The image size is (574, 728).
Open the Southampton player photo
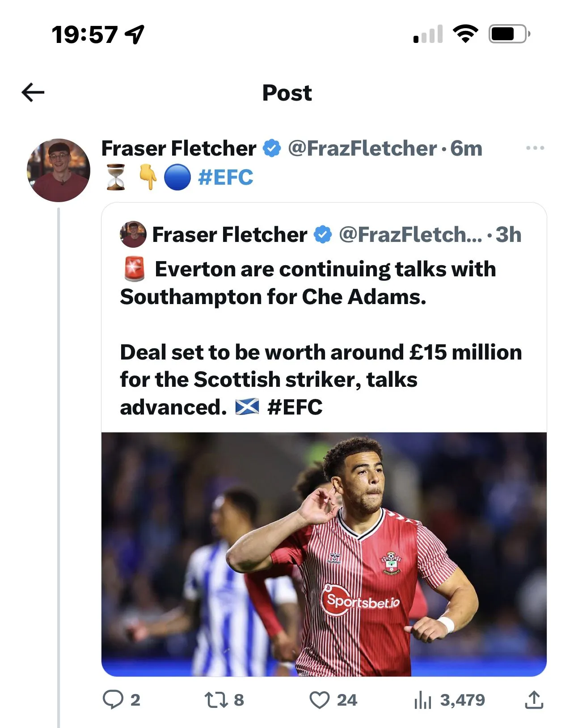click(x=324, y=554)
